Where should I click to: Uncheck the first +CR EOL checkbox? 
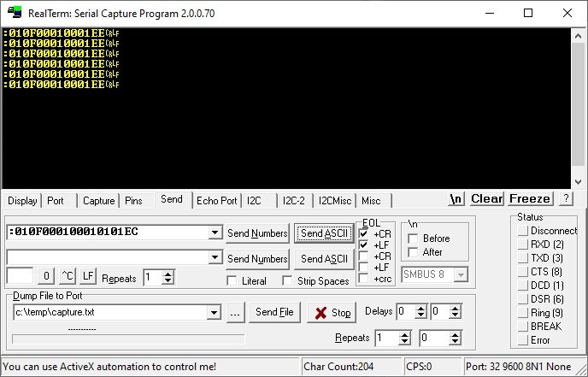click(x=365, y=233)
